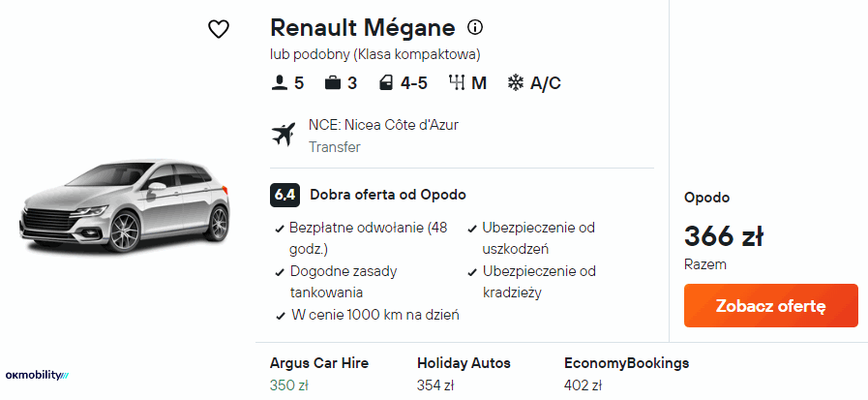Click the airplane pickup location icon

[284, 135]
